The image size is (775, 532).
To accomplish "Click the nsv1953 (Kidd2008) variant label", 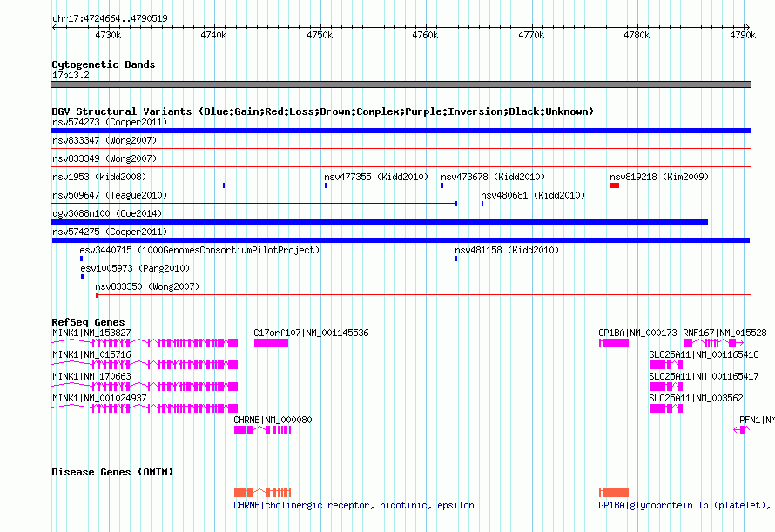I will tap(99, 177).
